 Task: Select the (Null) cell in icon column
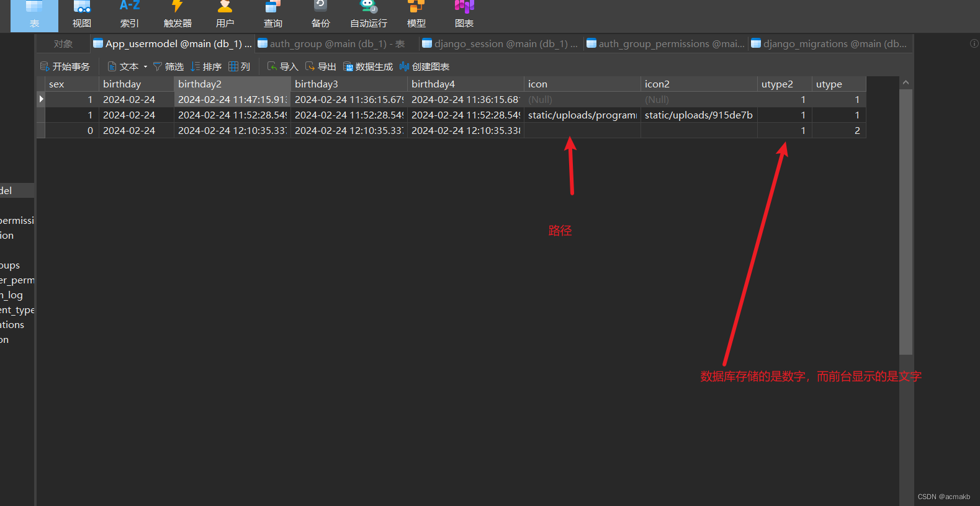pyautogui.click(x=582, y=99)
